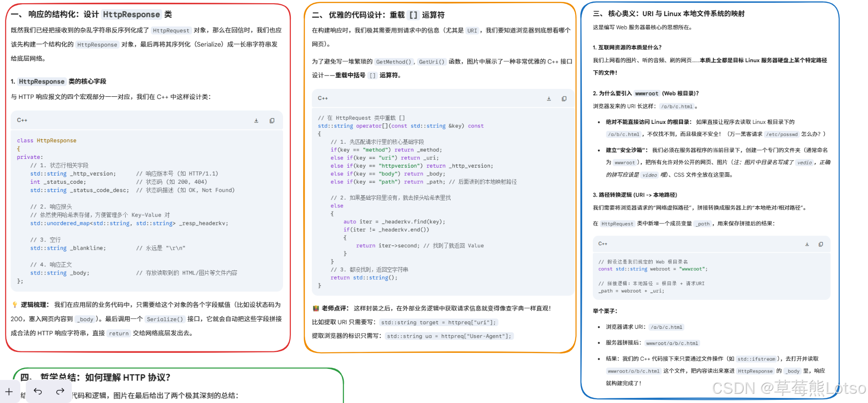
Task: Click subheading "2. 为什么要引入 wwwroot (Web 根目录)?"
Action: tap(646, 93)
